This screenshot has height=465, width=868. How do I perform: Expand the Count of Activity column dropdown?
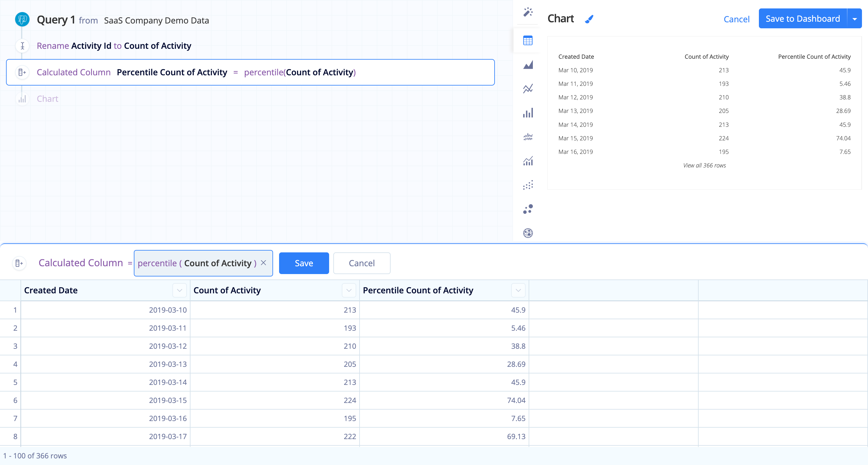coord(350,290)
